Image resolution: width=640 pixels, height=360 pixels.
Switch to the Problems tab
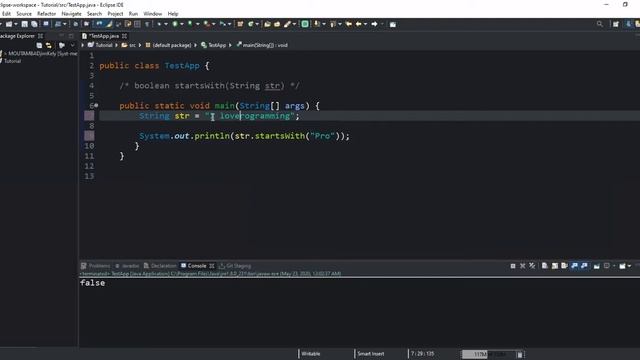coord(96,266)
